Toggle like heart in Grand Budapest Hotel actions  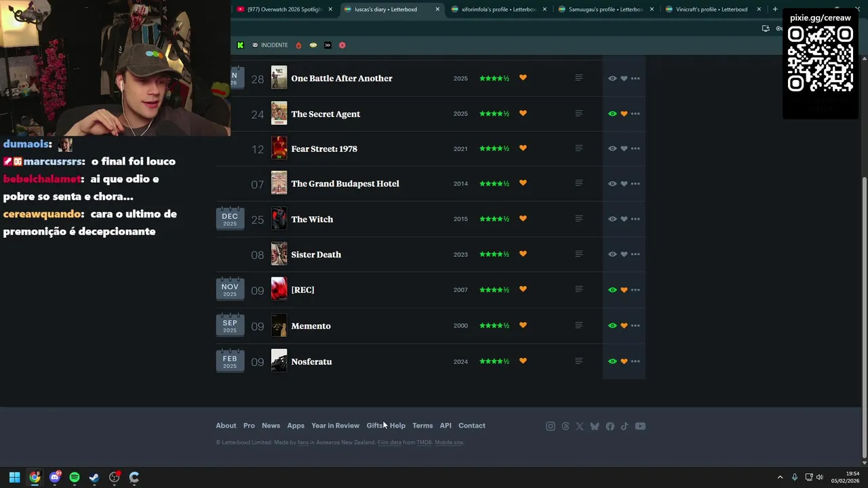pyautogui.click(x=624, y=184)
